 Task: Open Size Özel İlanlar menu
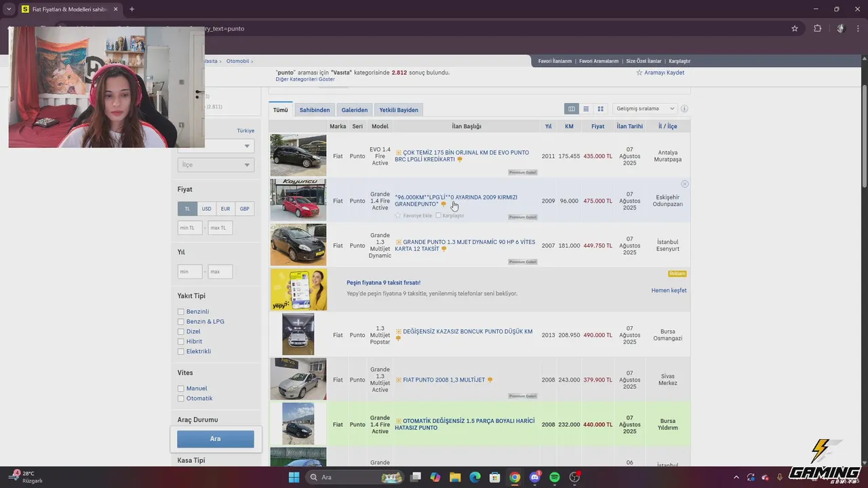click(x=644, y=61)
